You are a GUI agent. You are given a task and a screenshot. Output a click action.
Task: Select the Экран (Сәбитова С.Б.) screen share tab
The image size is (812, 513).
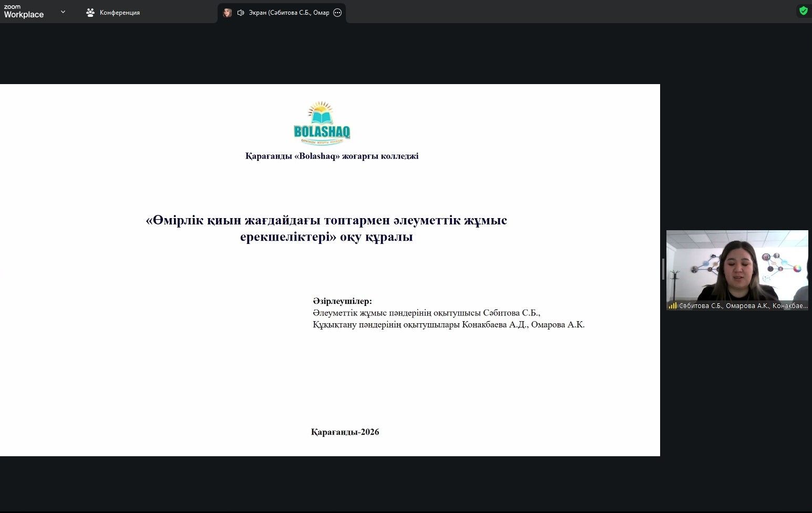click(289, 13)
